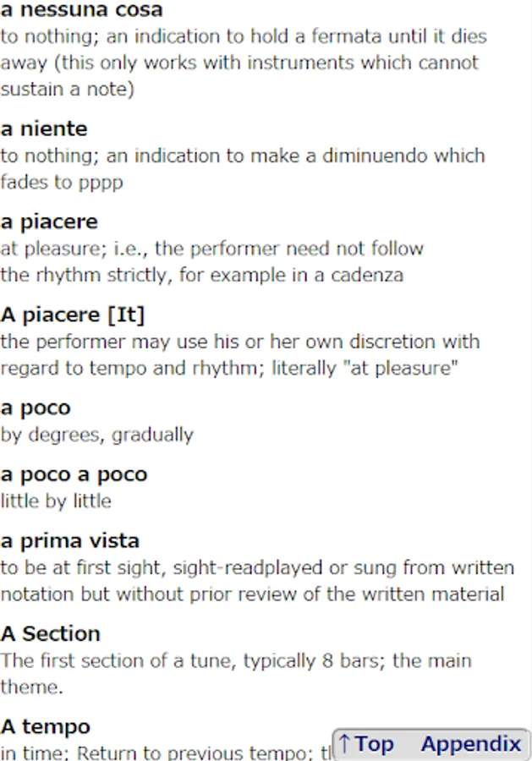Select the 'a niente' term heading
The image size is (532, 761).
coord(44,129)
